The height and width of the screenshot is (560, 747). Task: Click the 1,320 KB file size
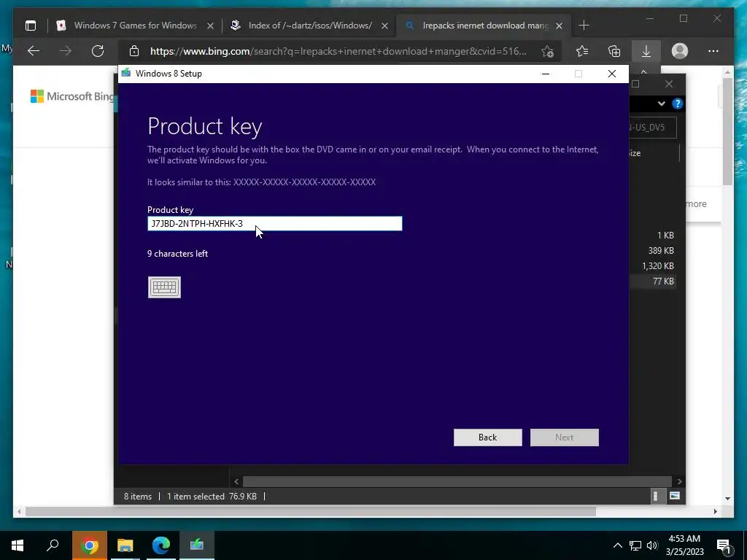657,265
